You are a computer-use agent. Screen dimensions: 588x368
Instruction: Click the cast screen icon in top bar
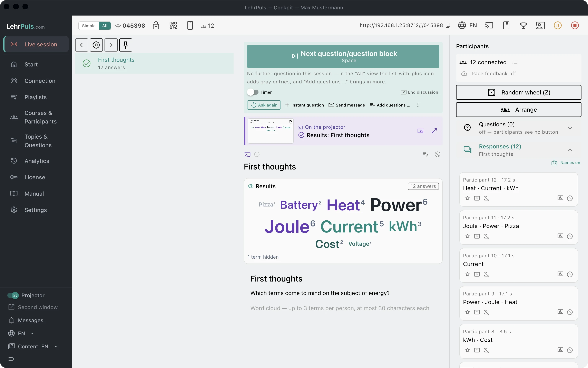(x=489, y=25)
